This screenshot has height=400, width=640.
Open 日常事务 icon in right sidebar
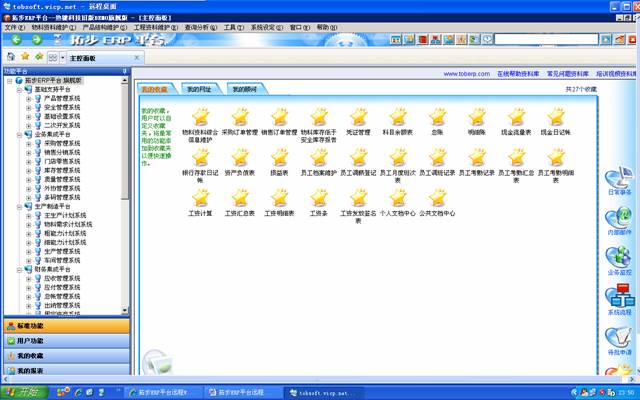click(619, 176)
